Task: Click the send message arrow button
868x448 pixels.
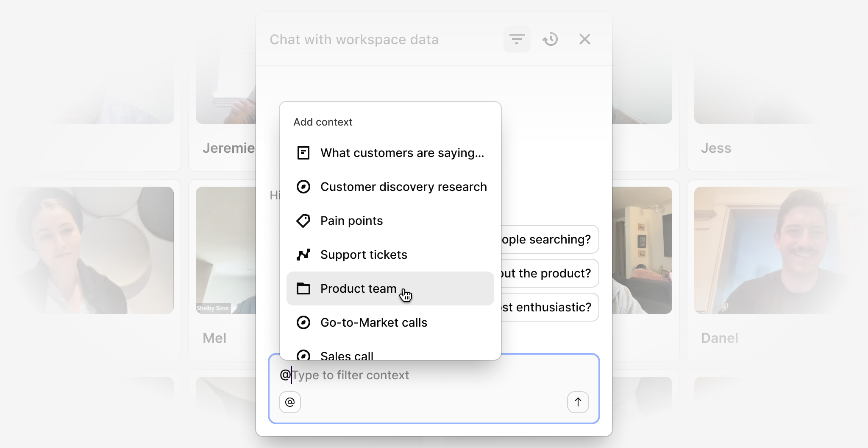Action: [x=578, y=402]
